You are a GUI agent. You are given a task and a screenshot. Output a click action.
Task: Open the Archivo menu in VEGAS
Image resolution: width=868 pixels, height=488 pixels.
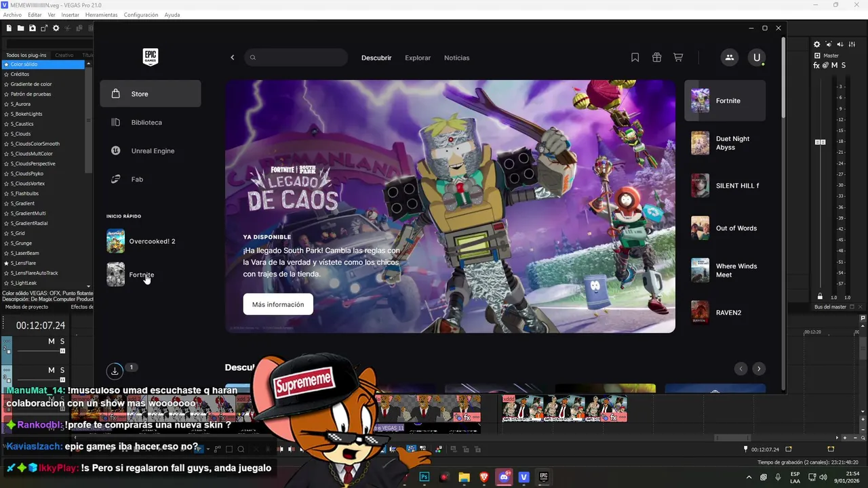(12, 15)
